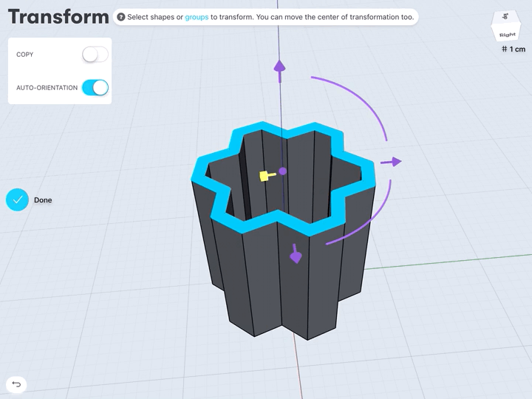This screenshot has height=399, width=532.
Task: Click the downward purple move arrow
Action: (x=296, y=255)
